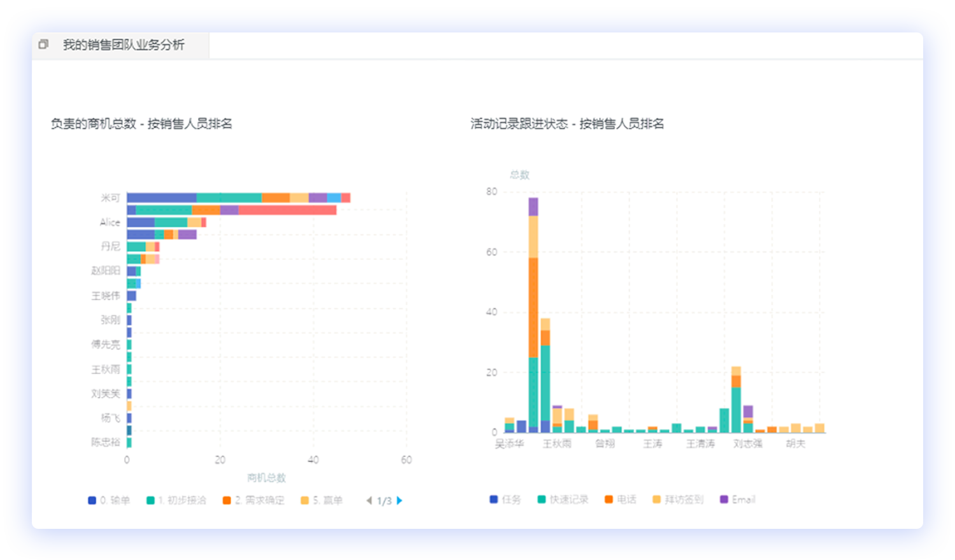The width and height of the screenshot is (955, 560).
Task: Click the teal segment of Alice bar
Action: [x=171, y=222]
